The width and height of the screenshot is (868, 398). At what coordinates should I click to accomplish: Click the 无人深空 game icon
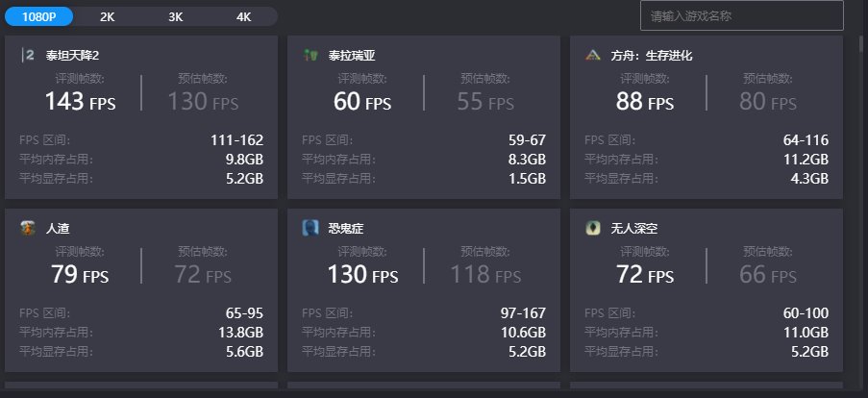pyautogui.click(x=593, y=228)
